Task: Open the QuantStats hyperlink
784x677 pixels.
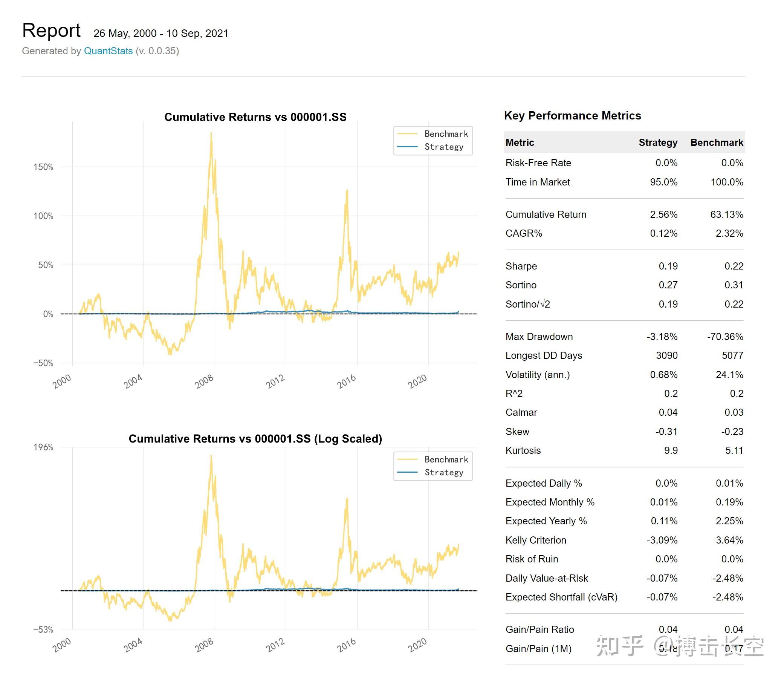Action: coord(108,51)
